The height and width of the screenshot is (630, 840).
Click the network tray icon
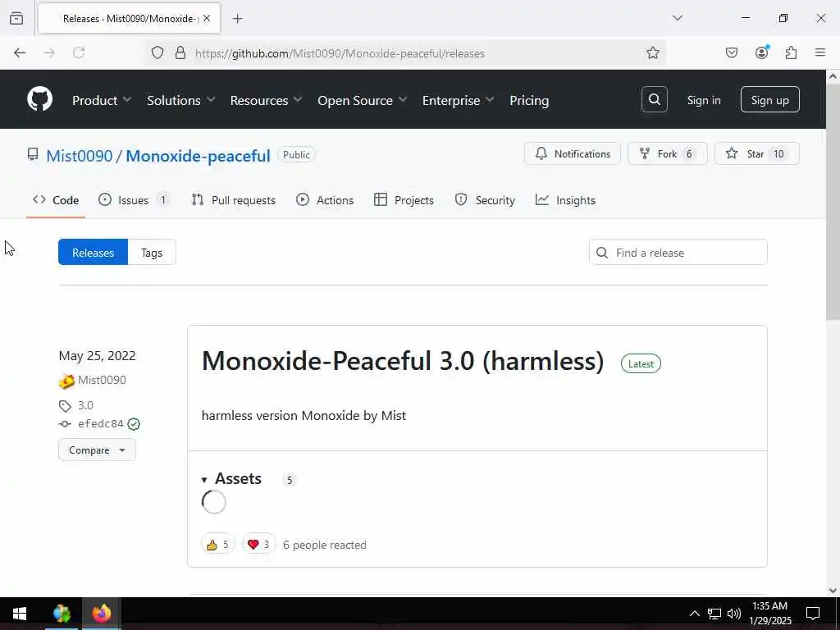(x=714, y=614)
